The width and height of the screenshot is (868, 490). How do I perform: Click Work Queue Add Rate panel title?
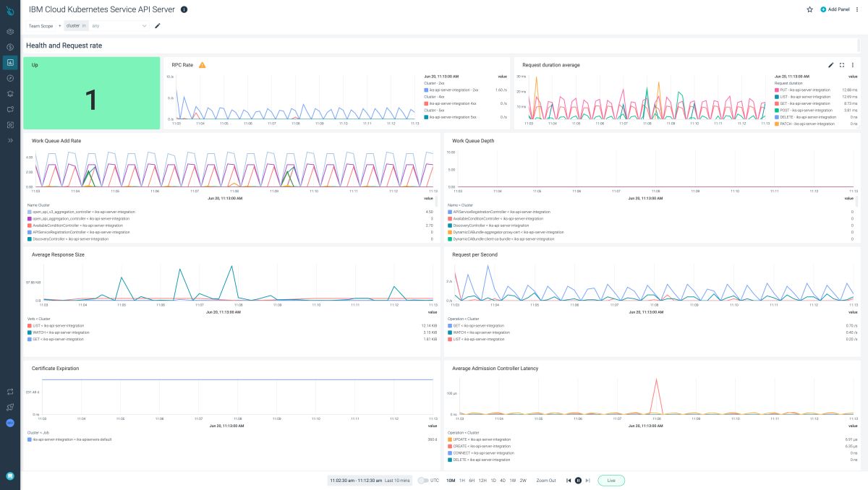point(56,141)
